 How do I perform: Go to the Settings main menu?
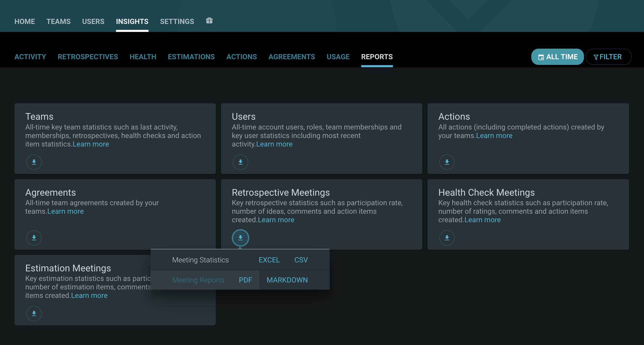(x=177, y=22)
